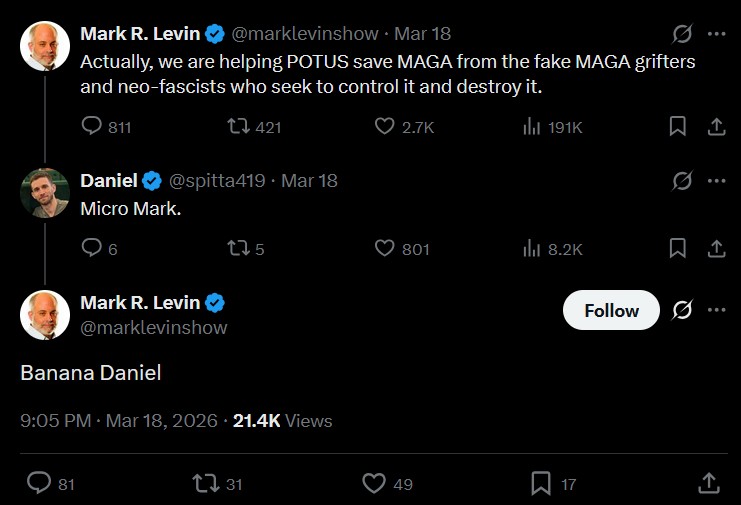Open @spitta419 profile handle
Screen dimensions: 741x505
pos(217,180)
